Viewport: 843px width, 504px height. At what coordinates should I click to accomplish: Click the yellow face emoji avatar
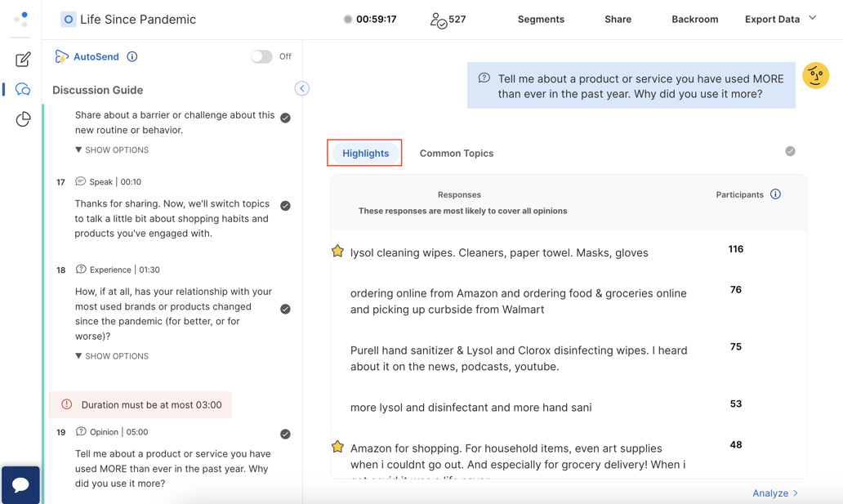815,75
